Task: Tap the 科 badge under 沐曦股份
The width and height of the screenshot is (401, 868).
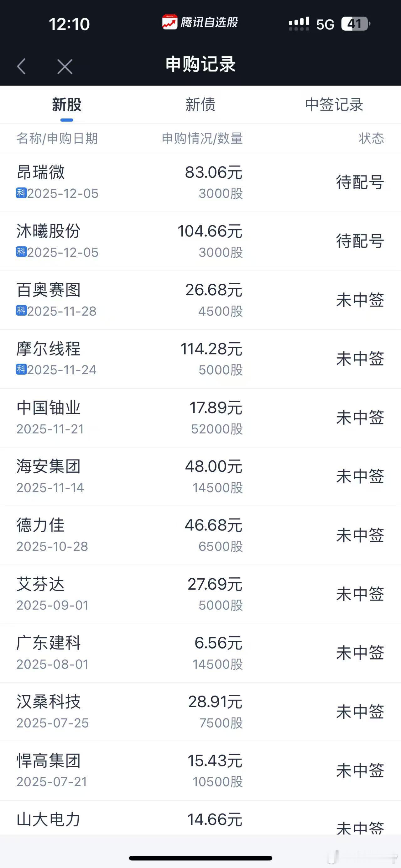Action: coord(22,252)
